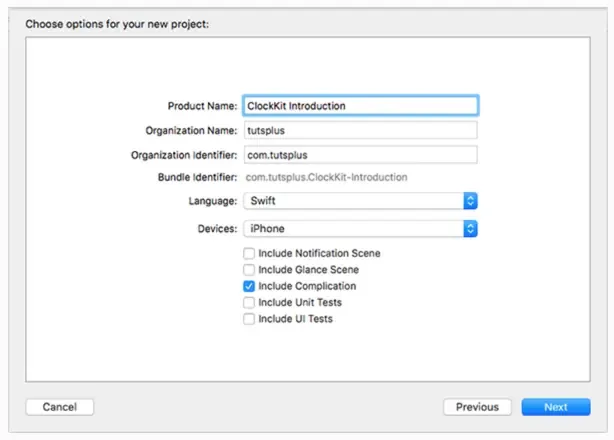The image size is (614, 440).
Task: Select the Swift language popup field
Action: tap(360, 201)
